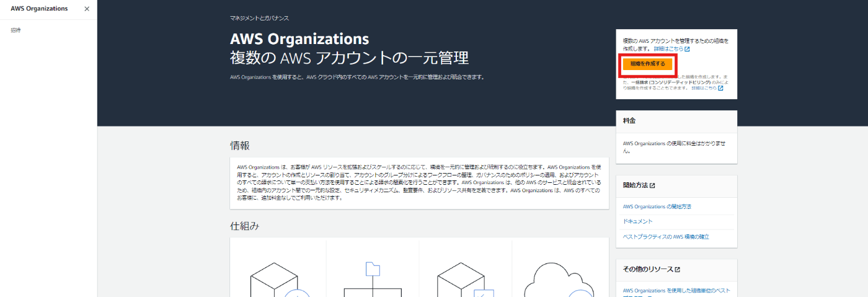
Task: Click the cube with checkmark illustration
Action: point(465,278)
